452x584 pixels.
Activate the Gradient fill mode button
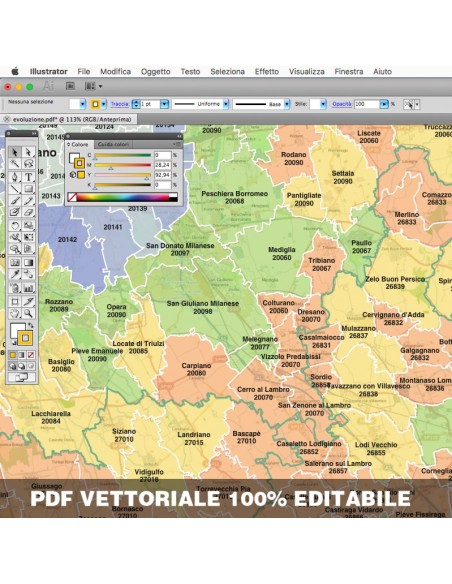22,355
